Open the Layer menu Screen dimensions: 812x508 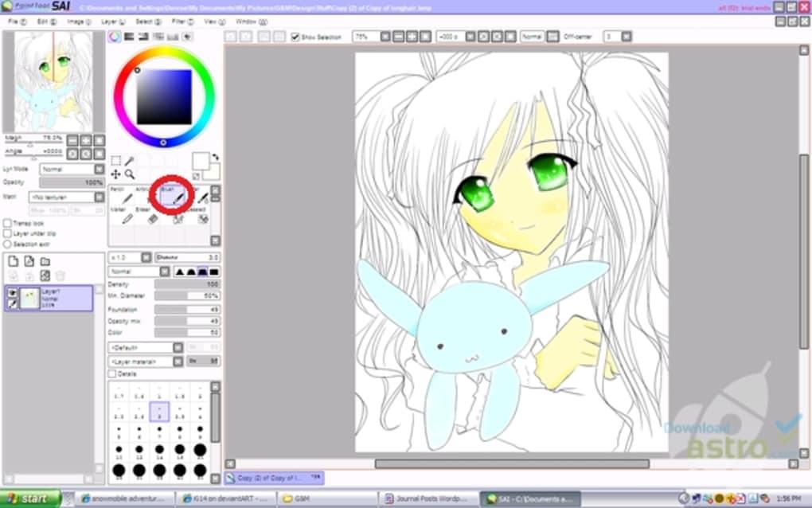(x=113, y=21)
